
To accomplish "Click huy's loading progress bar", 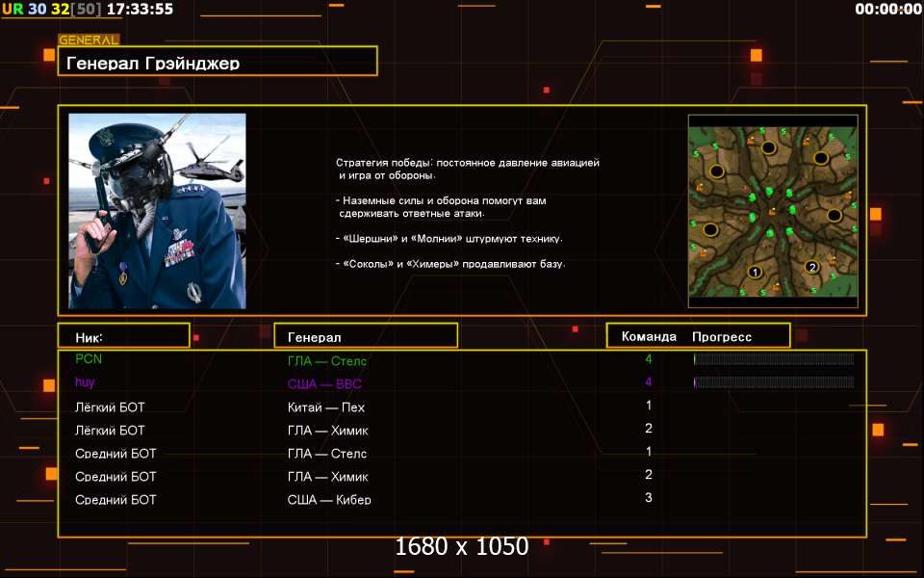I will point(773,382).
